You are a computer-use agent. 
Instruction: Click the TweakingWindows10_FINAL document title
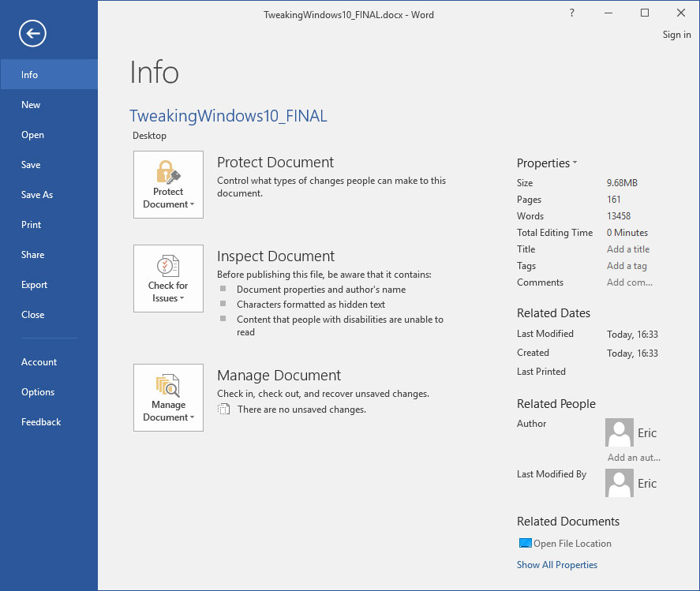coord(228,116)
